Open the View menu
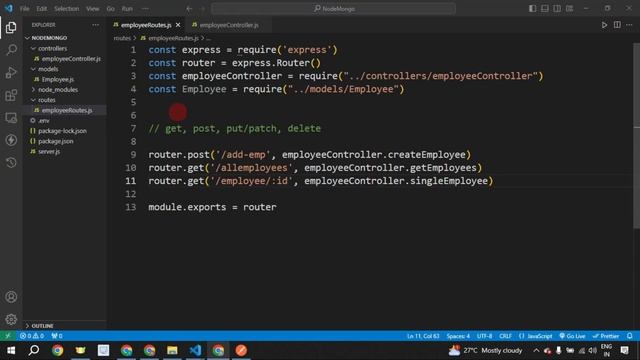640x360 pixels. (93, 9)
